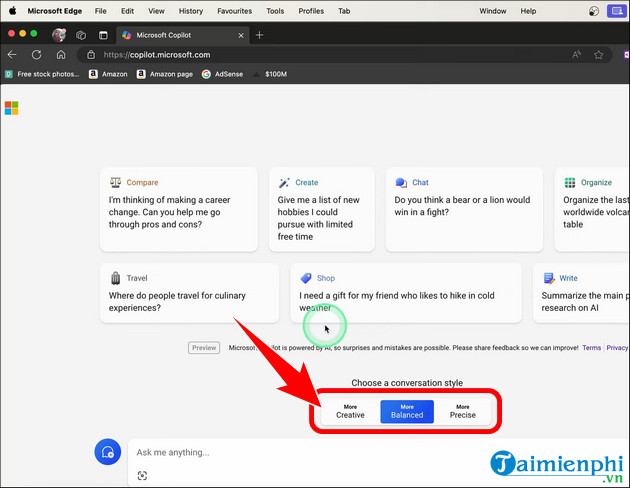The width and height of the screenshot is (630, 488).
Task: Open the Privacy link
Action: [x=617, y=348]
